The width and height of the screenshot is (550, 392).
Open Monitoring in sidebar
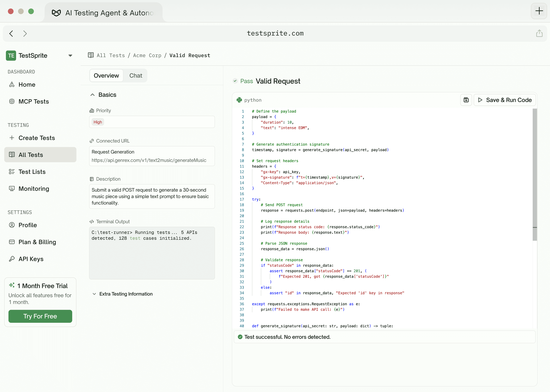click(40, 189)
